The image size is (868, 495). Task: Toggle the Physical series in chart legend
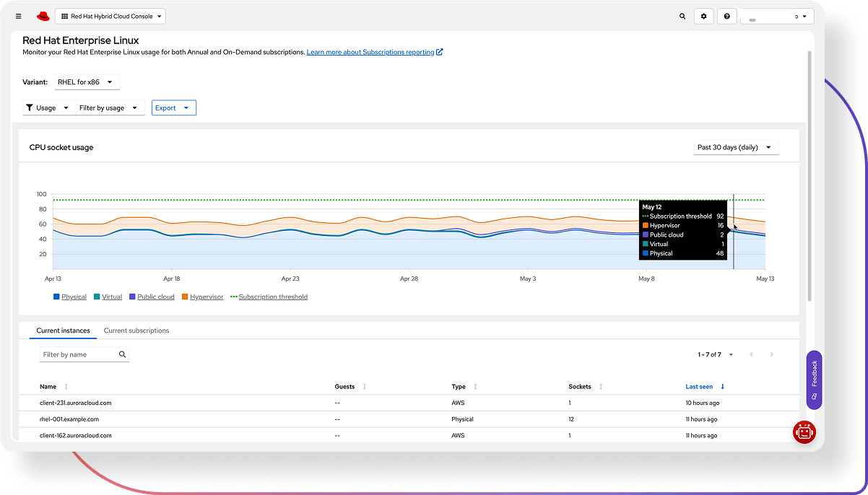click(x=74, y=297)
